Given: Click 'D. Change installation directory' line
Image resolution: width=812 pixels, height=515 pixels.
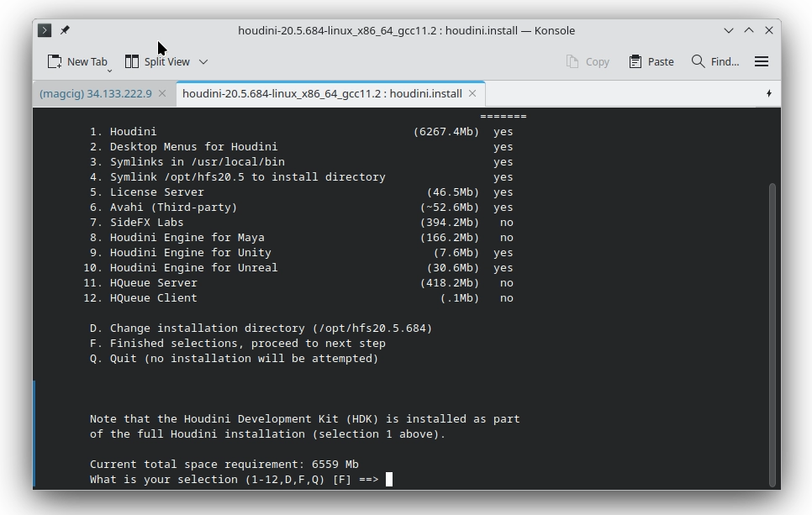Looking at the screenshot, I should pyautogui.click(x=261, y=328).
